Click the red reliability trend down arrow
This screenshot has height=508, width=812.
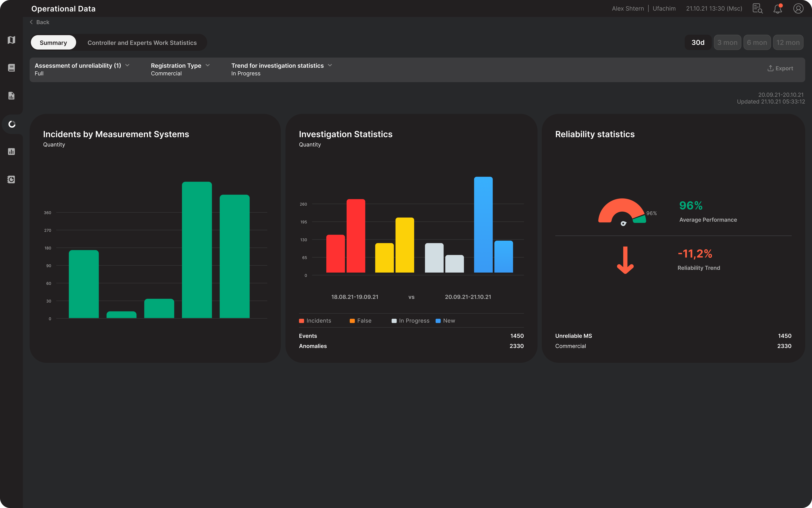tap(625, 260)
